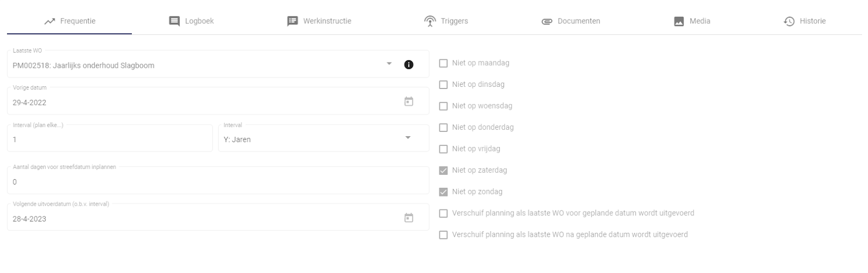Select the Frequentie tab

click(x=69, y=21)
